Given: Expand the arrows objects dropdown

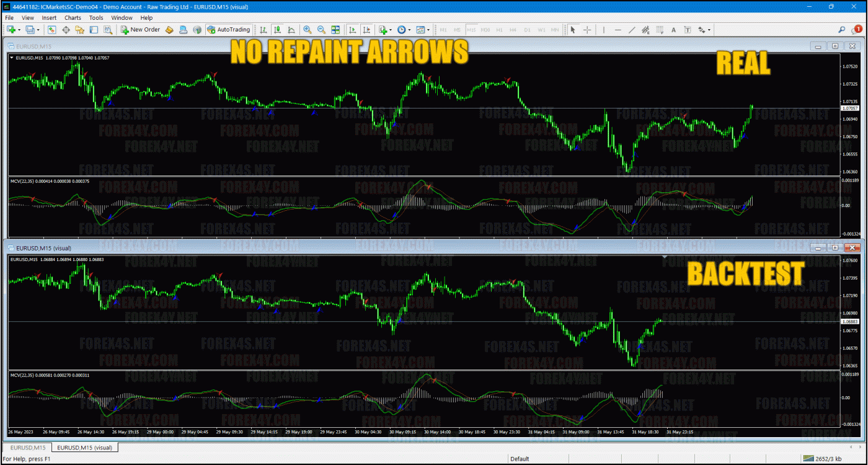Looking at the screenshot, I should click(709, 30).
